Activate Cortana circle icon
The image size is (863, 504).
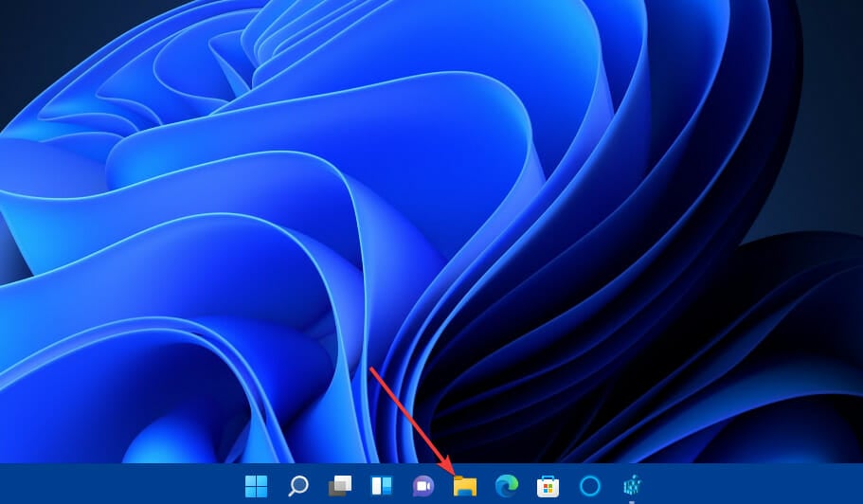pyautogui.click(x=589, y=486)
